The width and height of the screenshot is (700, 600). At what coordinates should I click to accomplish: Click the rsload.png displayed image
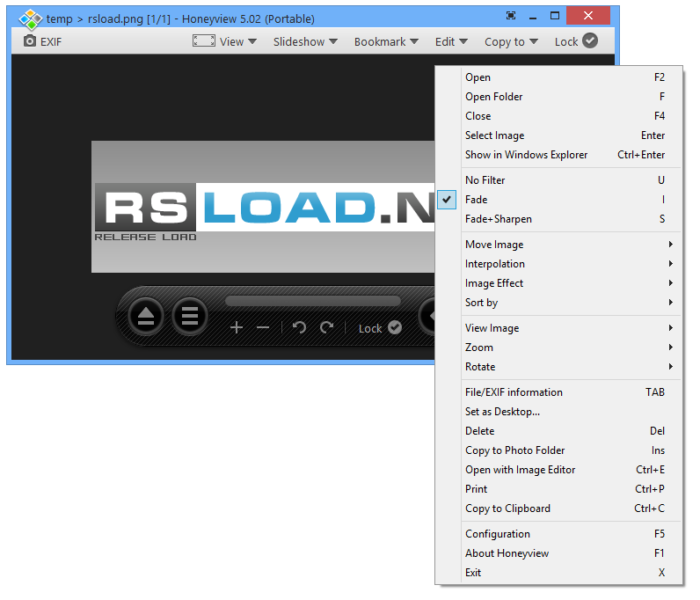coord(263,207)
